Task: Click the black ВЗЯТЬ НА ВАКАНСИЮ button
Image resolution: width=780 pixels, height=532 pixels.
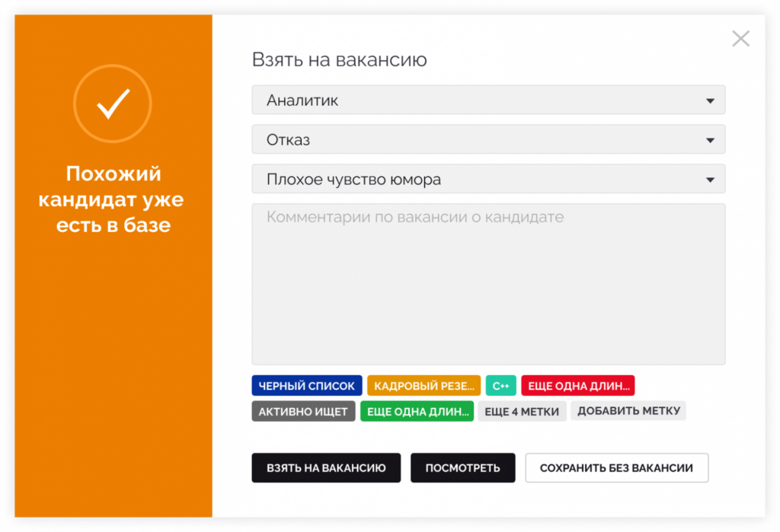Action: coord(326,468)
